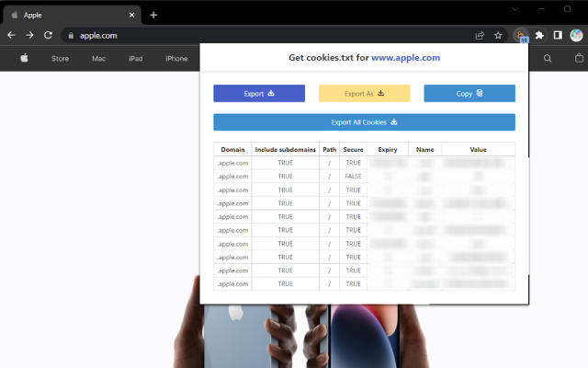This screenshot has height=368, width=588.
Task: Open a new tab with plus button
Action: 153,15
